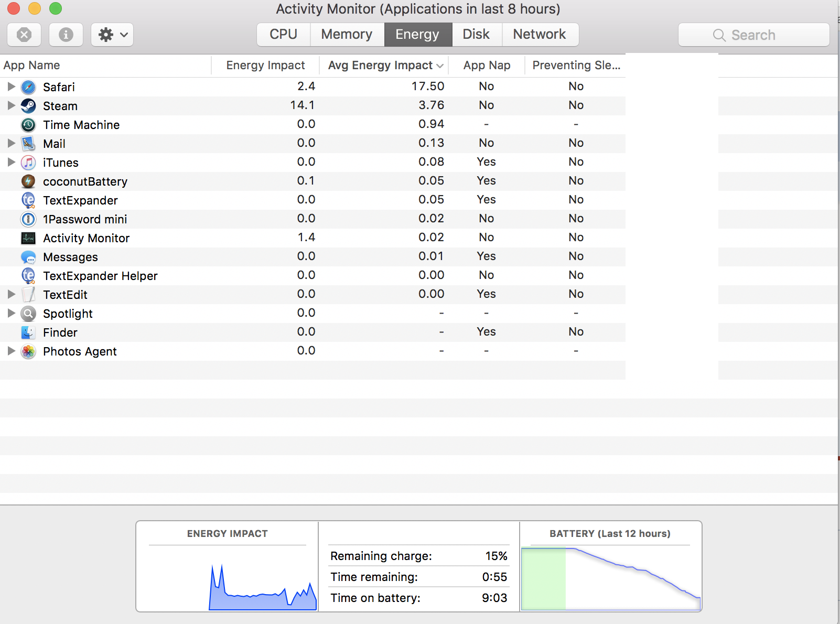840x624 pixels.
Task: Click the Time Machine clock icon
Action: tap(28, 125)
